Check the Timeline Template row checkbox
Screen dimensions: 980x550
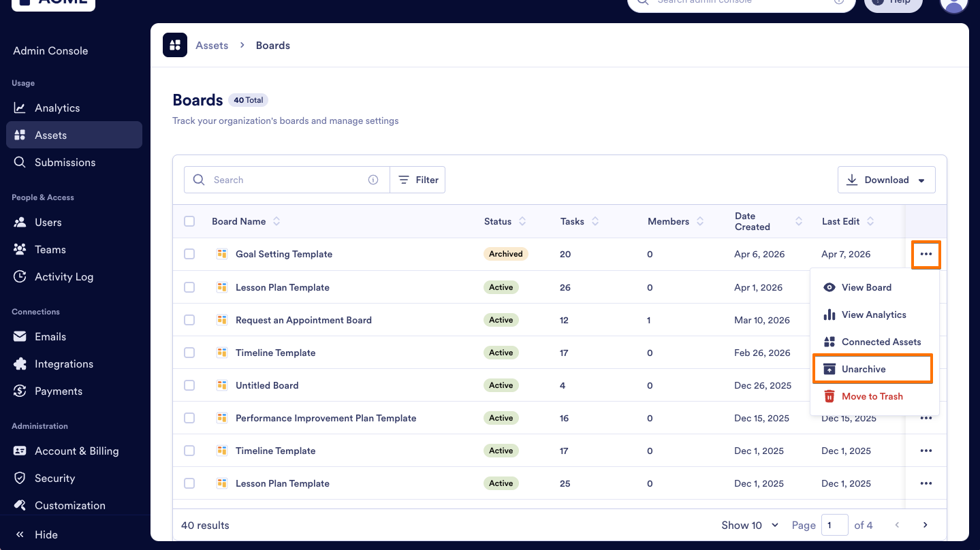click(189, 353)
